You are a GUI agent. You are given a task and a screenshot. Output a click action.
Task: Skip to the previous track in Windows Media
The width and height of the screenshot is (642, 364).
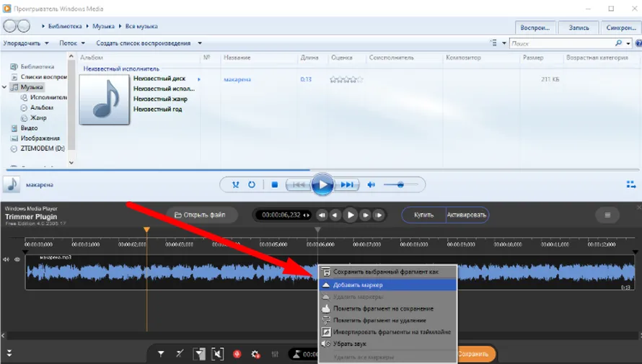pyautogui.click(x=298, y=185)
